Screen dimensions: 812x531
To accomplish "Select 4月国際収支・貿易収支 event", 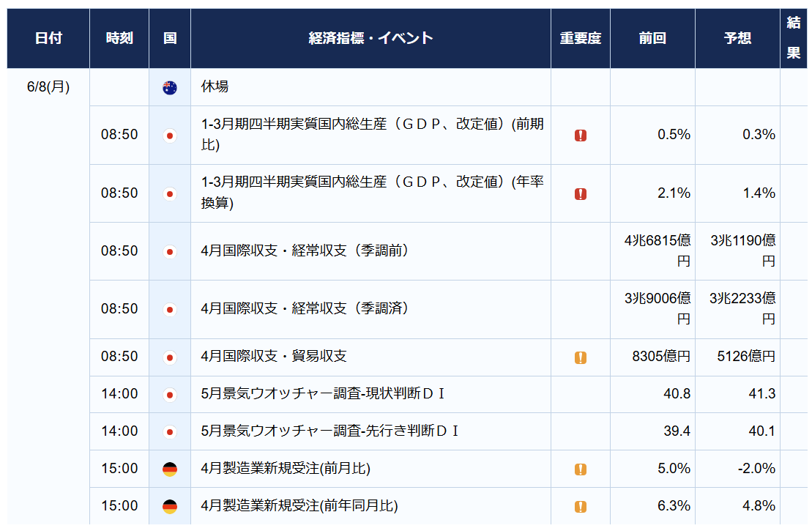I will pyautogui.click(x=274, y=357).
